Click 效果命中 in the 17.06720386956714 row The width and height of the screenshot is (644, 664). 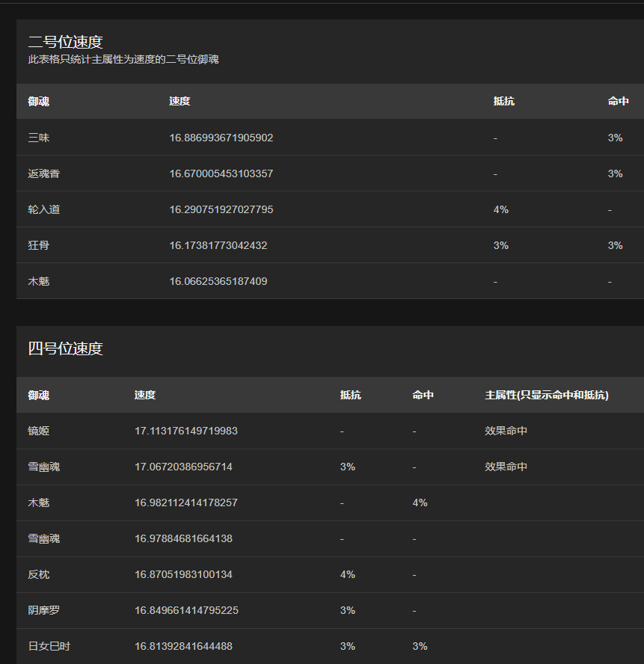[506, 467]
